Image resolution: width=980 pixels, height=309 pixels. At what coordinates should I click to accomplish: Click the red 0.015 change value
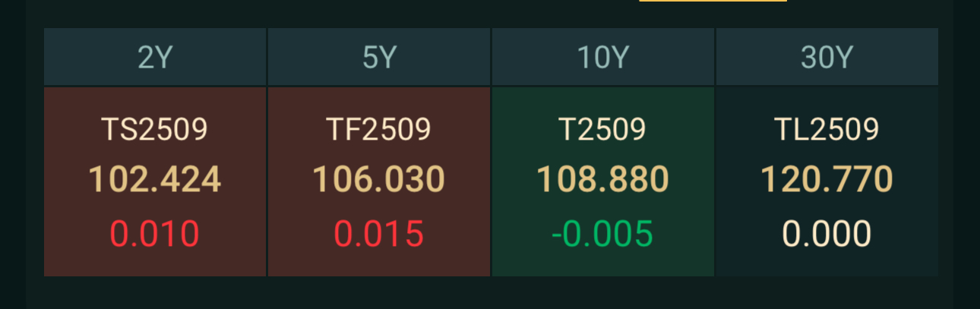[379, 234]
